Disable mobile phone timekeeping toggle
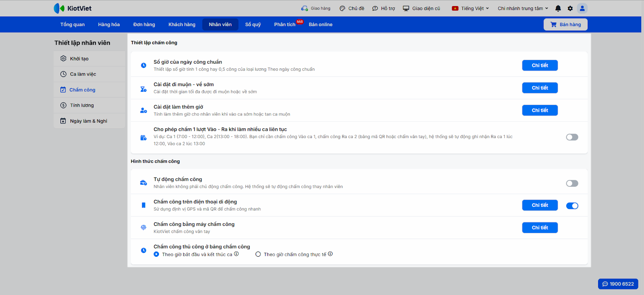Image resolution: width=644 pixels, height=295 pixels. pos(572,206)
